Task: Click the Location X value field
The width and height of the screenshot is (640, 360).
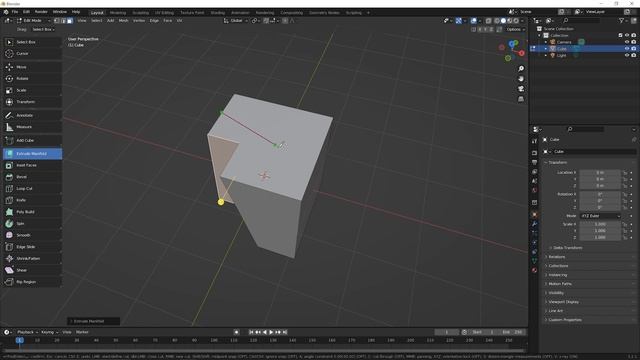Action: [x=600, y=173]
